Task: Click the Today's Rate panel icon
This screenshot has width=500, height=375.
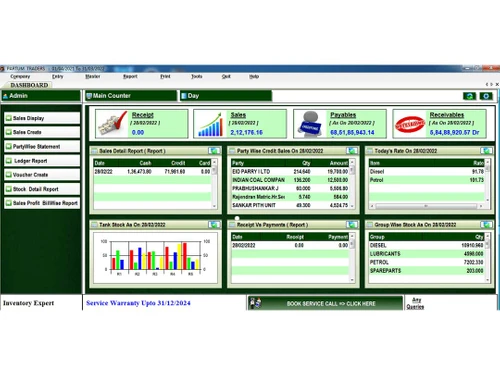Action: click(370, 151)
